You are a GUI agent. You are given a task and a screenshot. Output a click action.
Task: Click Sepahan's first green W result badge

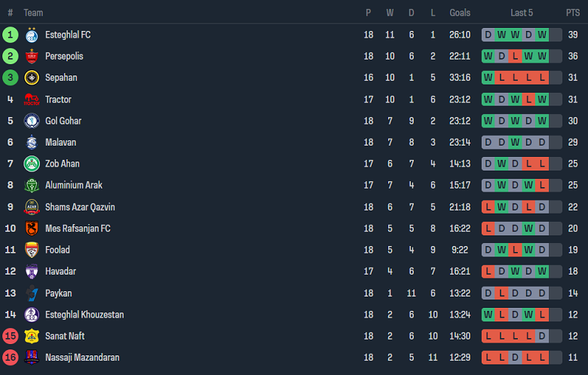point(488,78)
